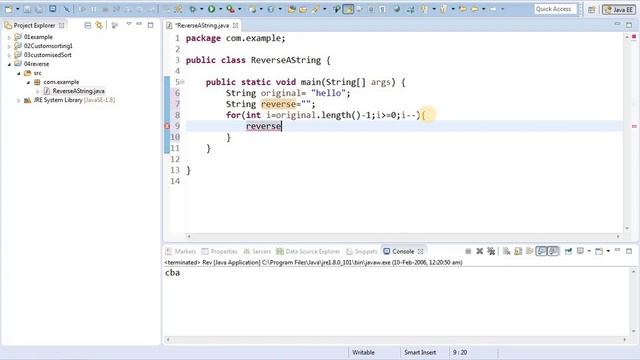
Task: Toggle Show Console on standard out
Action: [541, 251]
